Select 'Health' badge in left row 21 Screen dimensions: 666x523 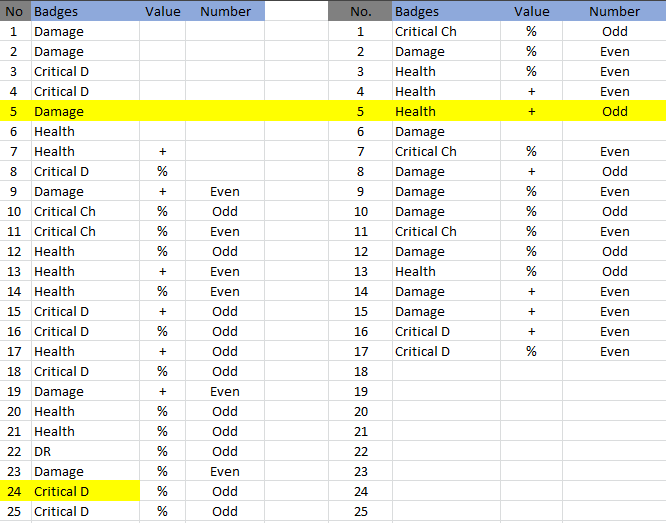[x=85, y=431]
